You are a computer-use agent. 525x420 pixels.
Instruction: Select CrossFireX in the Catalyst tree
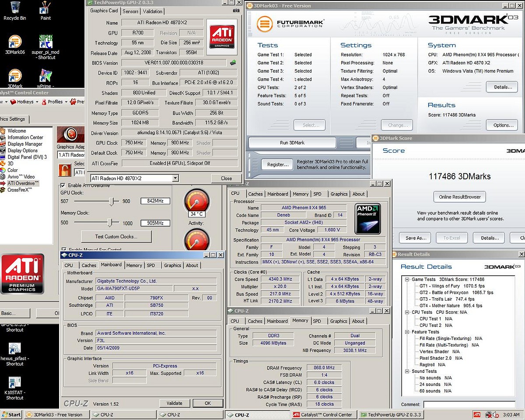point(20,190)
